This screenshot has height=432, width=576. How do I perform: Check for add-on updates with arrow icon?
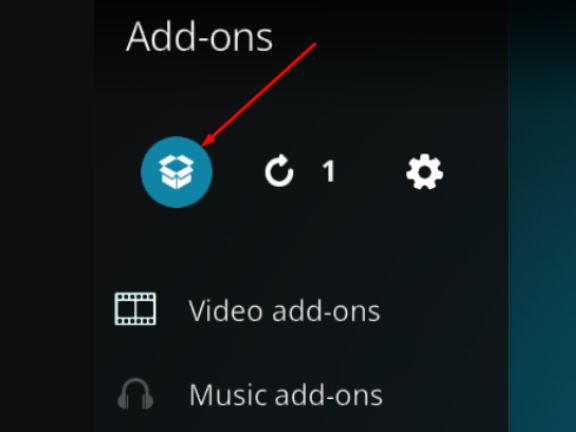[x=280, y=170]
